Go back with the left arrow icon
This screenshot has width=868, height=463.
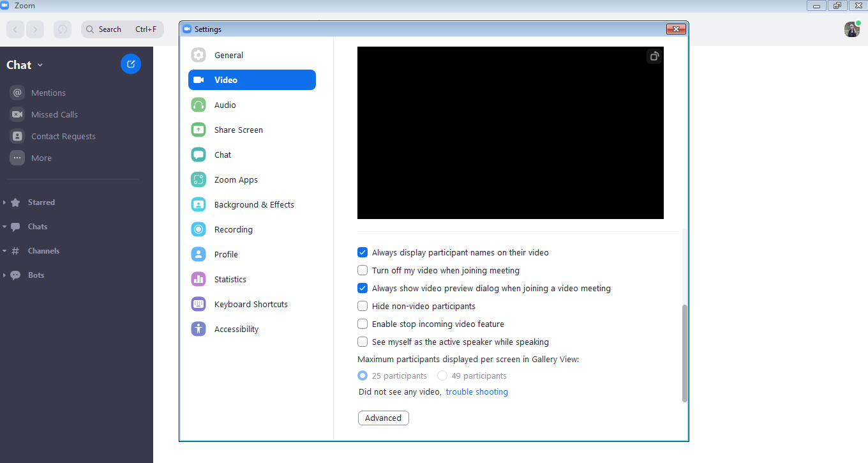[15, 29]
